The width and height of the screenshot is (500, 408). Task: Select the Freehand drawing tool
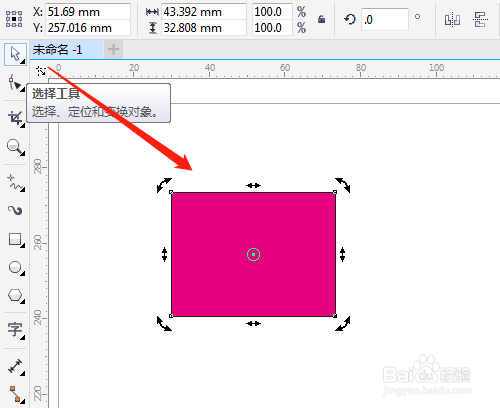coord(15,182)
